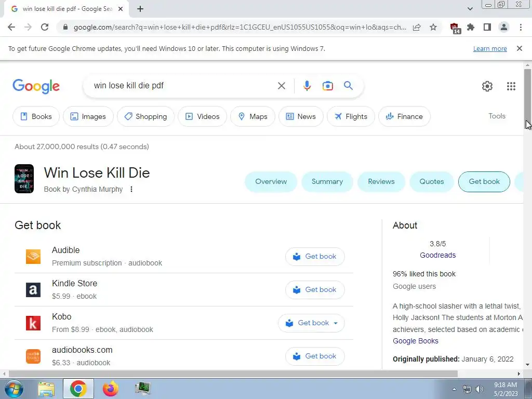Screen dimensions: 532x399
Task: Get book from audiobooks.com
Action: pos(315,356)
